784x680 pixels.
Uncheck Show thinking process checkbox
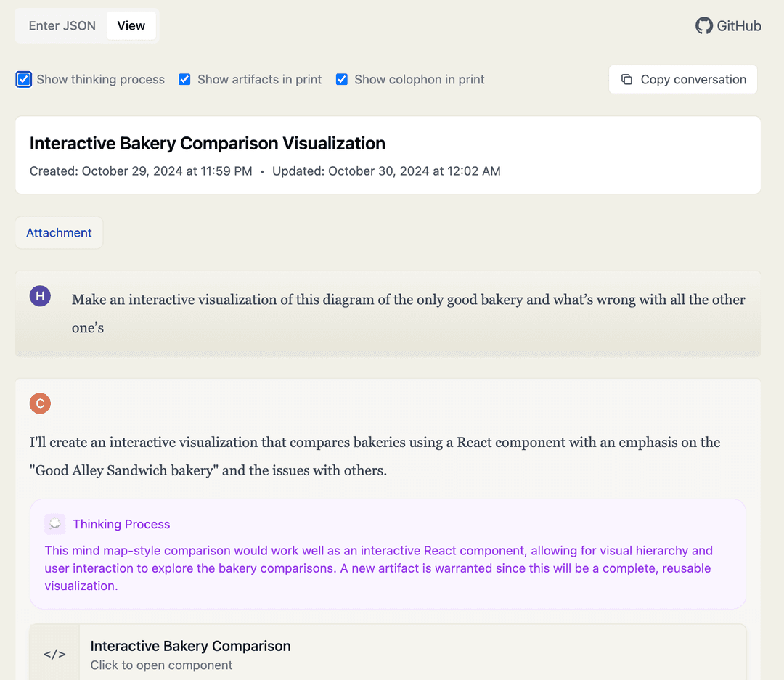click(x=23, y=80)
